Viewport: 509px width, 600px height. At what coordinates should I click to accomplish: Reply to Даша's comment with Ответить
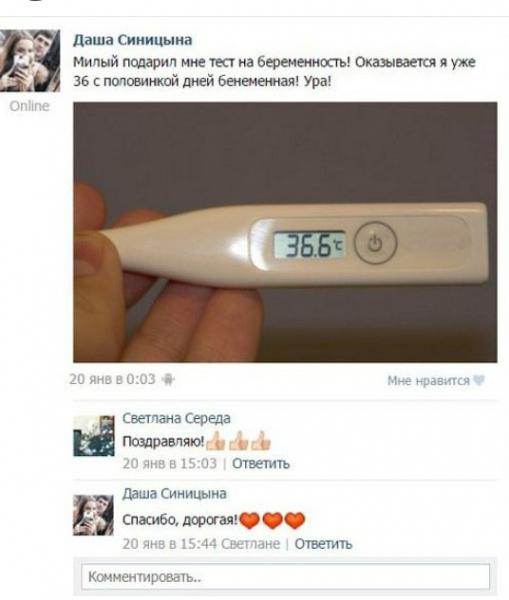pyautogui.click(x=323, y=544)
